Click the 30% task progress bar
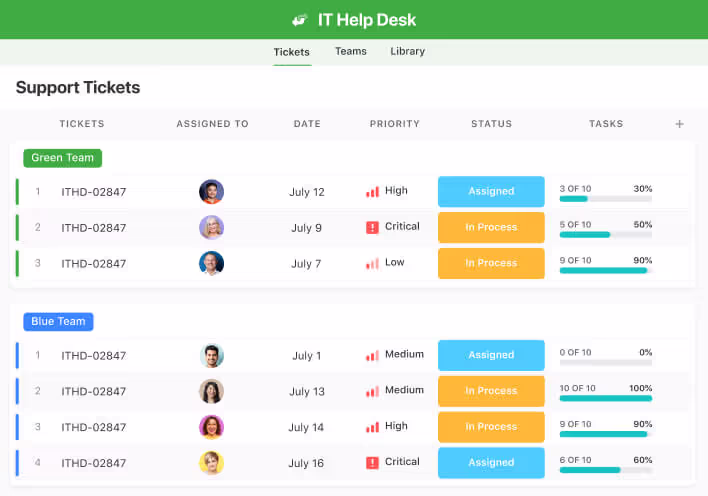Image resolution: width=708 pixels, height=496 pixels. [605, 199]
